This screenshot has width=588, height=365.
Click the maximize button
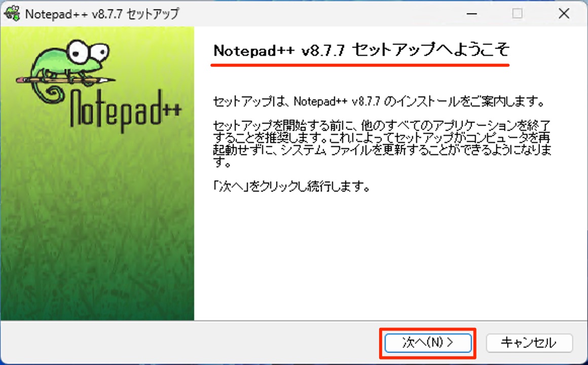[518, 14]
